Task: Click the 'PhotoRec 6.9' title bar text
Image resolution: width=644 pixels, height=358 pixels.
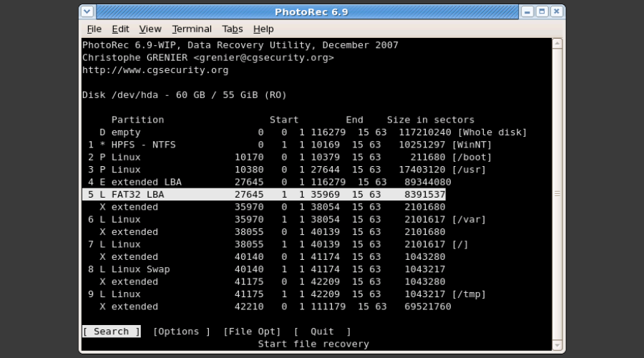Action: coord(311,12)
